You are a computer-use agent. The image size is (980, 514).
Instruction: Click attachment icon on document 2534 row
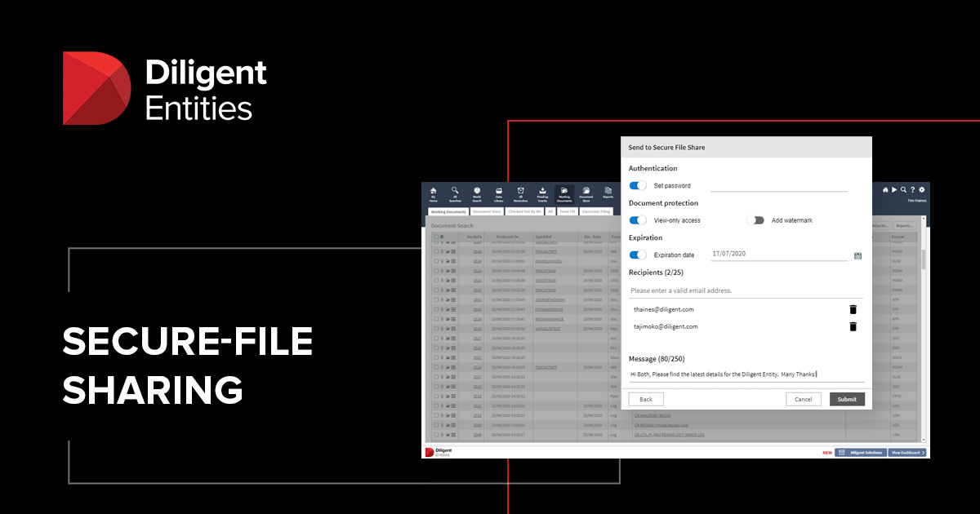coord(442,271)
